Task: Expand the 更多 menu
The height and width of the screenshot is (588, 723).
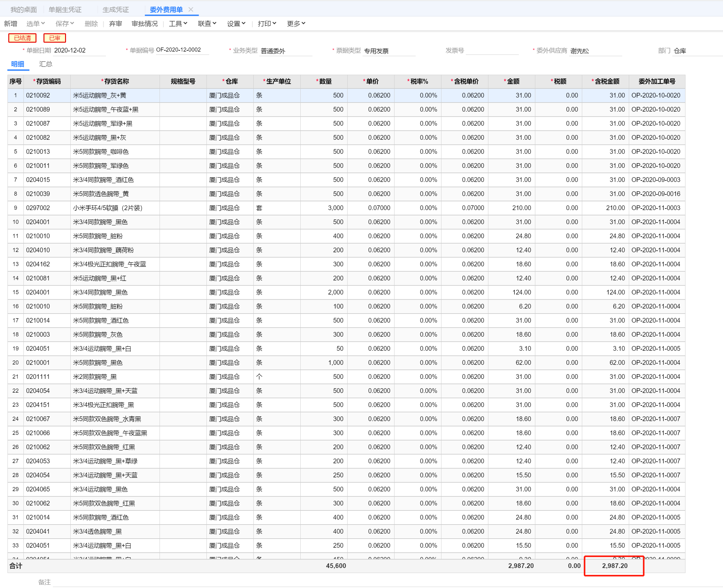Action: point(296,23)
